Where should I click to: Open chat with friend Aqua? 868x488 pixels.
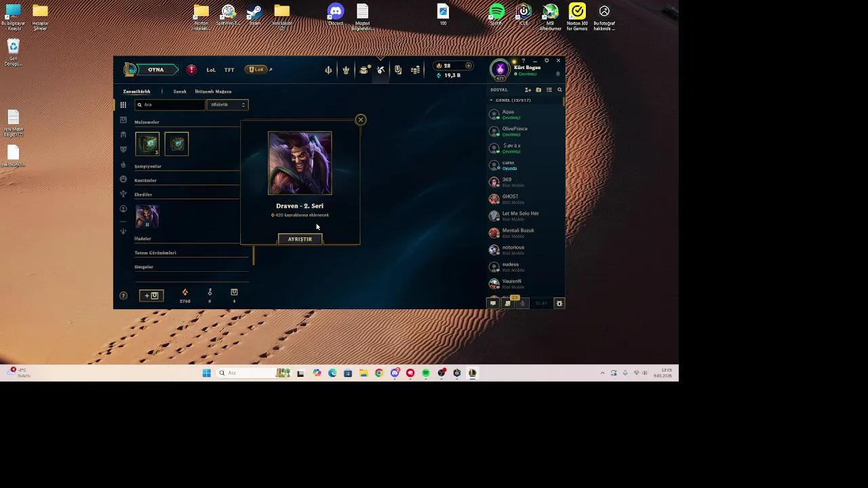click(525, 115)
